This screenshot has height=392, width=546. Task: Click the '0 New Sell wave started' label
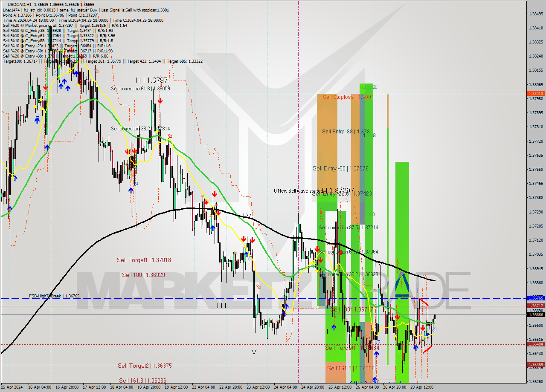point(298,191)
